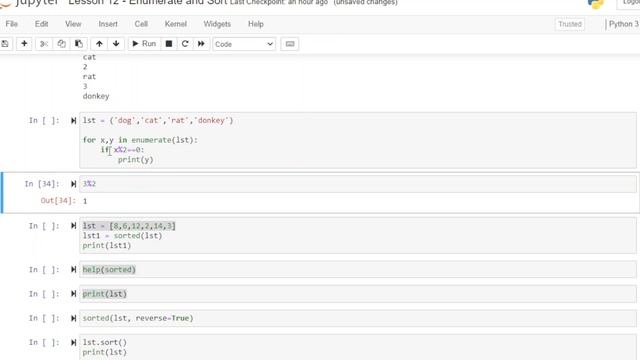Restart the kernel with the circular arrow

click(x=185, y=44)
